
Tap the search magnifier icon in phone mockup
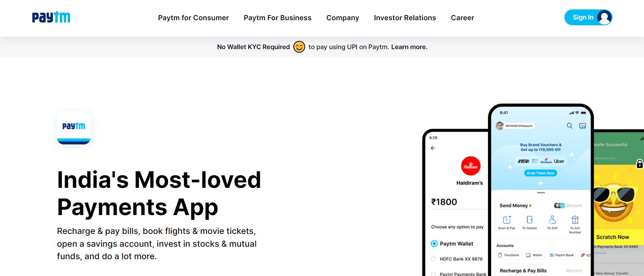(570, 126)
